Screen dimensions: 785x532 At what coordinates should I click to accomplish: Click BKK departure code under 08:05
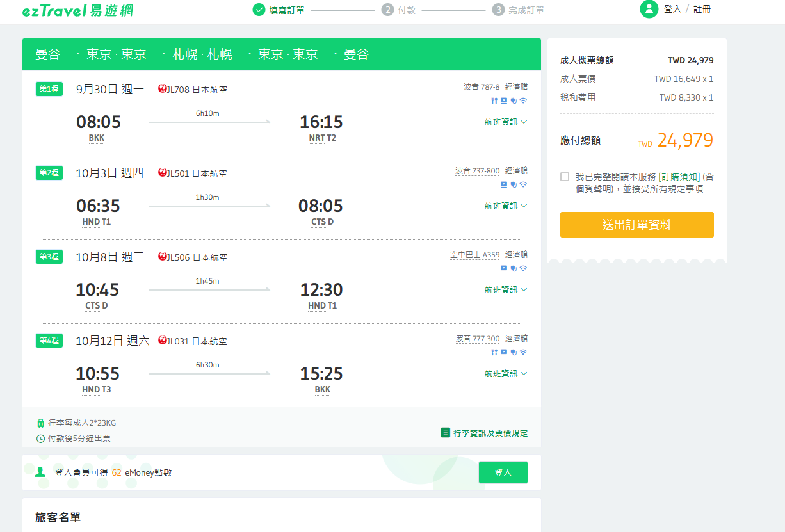(97, 138)
